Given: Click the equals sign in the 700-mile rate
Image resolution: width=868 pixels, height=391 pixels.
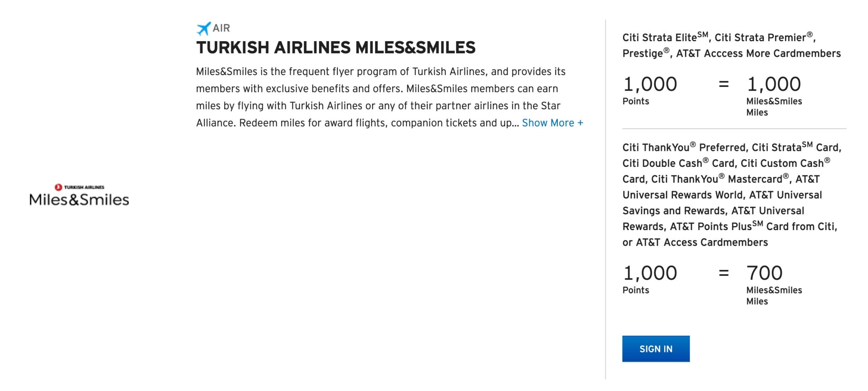Looking at the screenshot, I should [724, 273].
